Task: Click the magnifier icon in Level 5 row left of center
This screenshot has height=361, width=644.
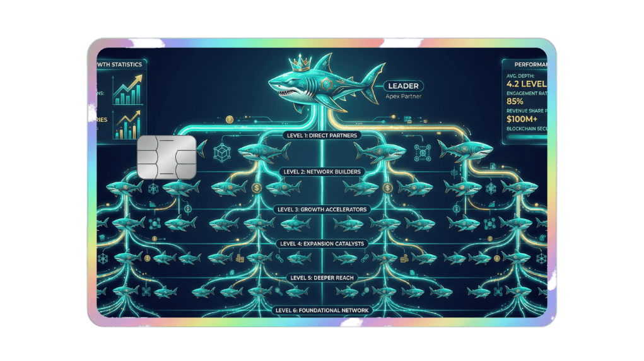Action: 279,291
